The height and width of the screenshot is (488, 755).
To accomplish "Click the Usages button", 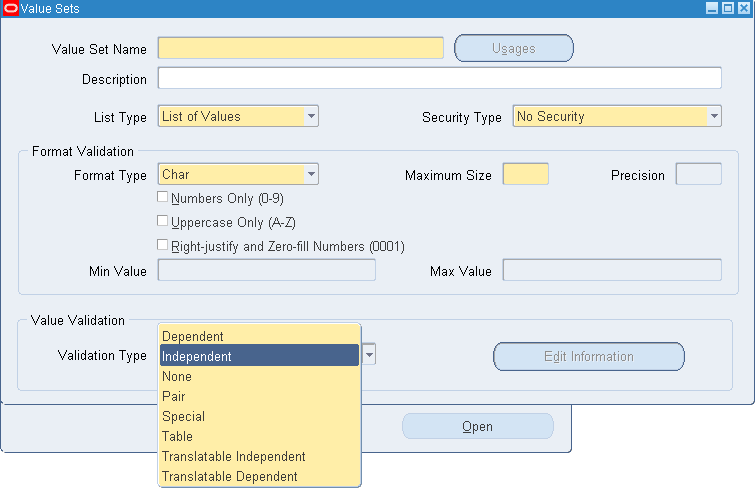I will point(514,48).
